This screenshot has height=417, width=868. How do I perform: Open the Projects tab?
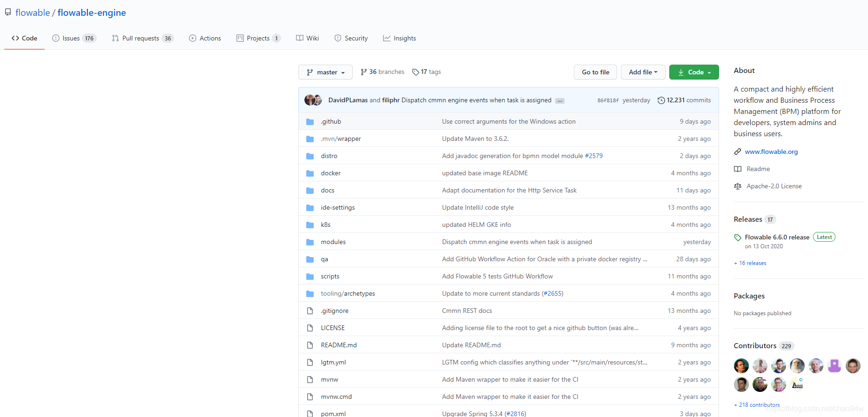(258, 38)
